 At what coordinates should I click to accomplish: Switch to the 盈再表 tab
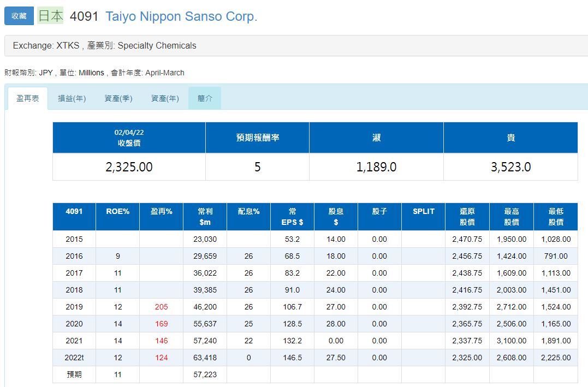[27, 98]
